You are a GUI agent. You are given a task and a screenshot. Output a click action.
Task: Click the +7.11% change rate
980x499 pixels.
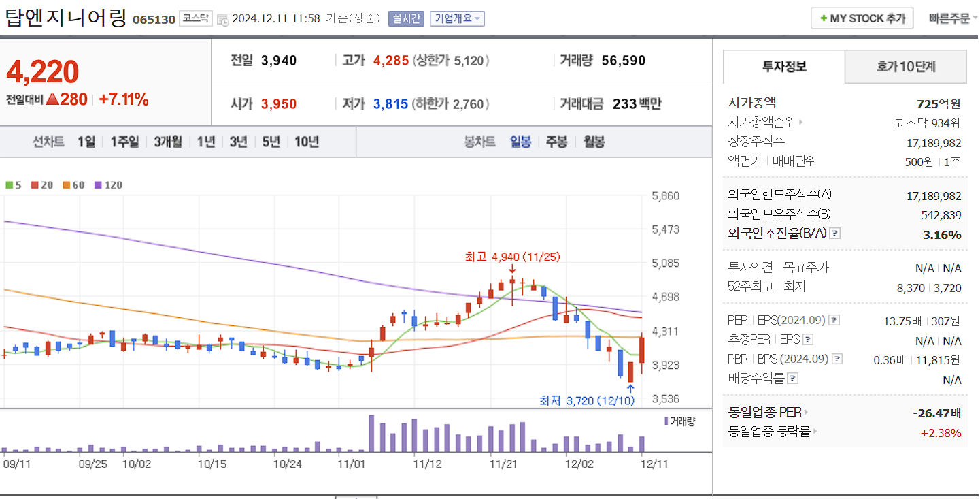coord(124,100)
